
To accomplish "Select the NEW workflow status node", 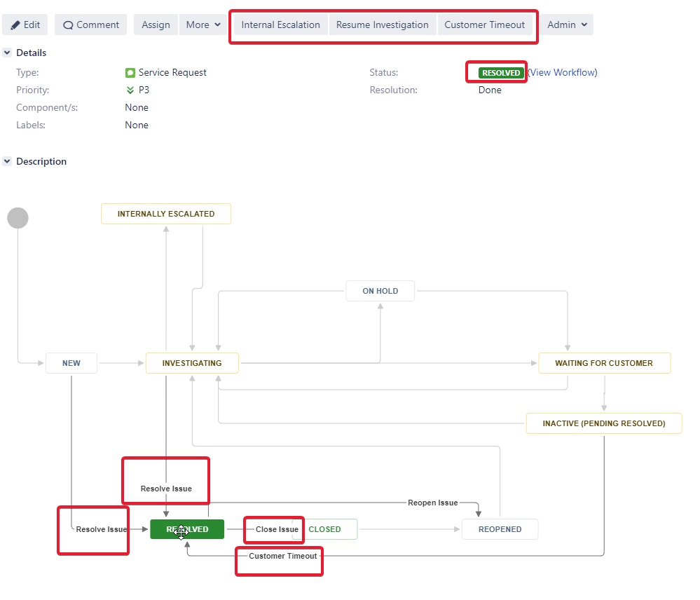I will point(71,363).
